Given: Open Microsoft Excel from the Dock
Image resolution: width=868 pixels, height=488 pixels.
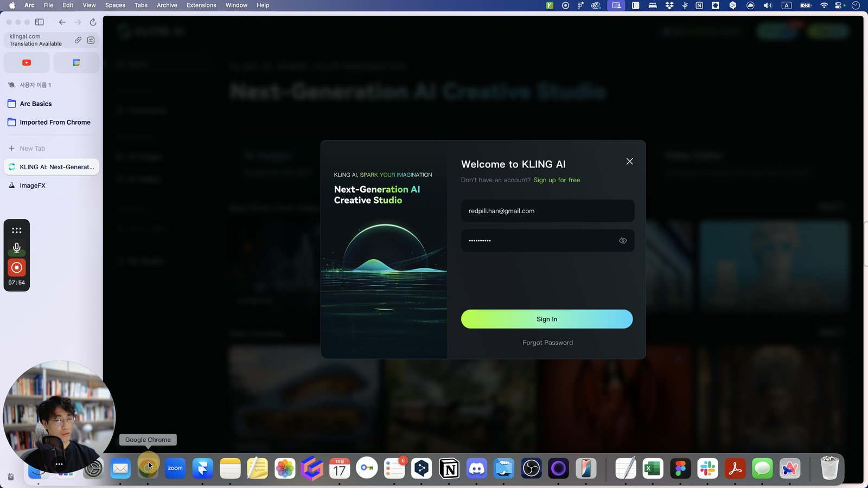Looking at the screenshot, I should 653,468.
